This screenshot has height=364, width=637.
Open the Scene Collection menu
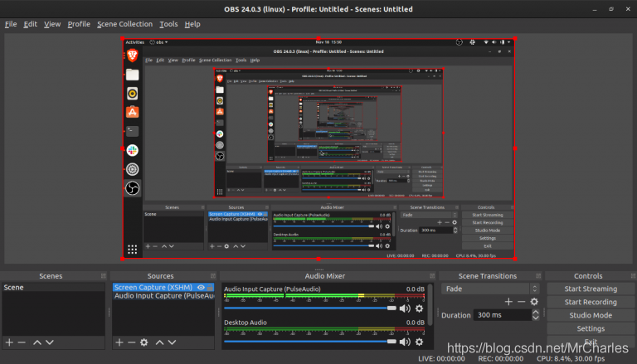(124, 24)
